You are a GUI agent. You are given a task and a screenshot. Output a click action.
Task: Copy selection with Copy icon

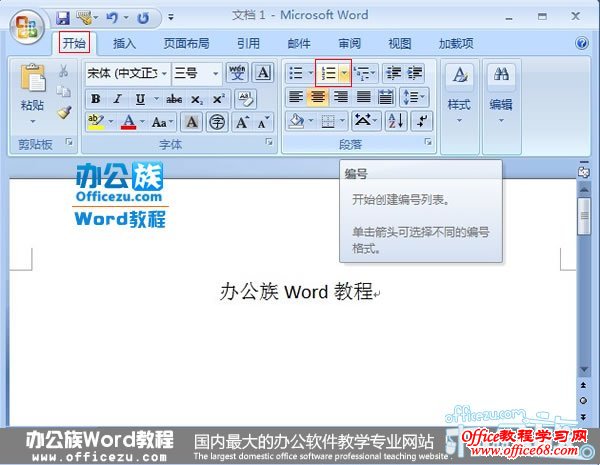click(x=64, y=91)
